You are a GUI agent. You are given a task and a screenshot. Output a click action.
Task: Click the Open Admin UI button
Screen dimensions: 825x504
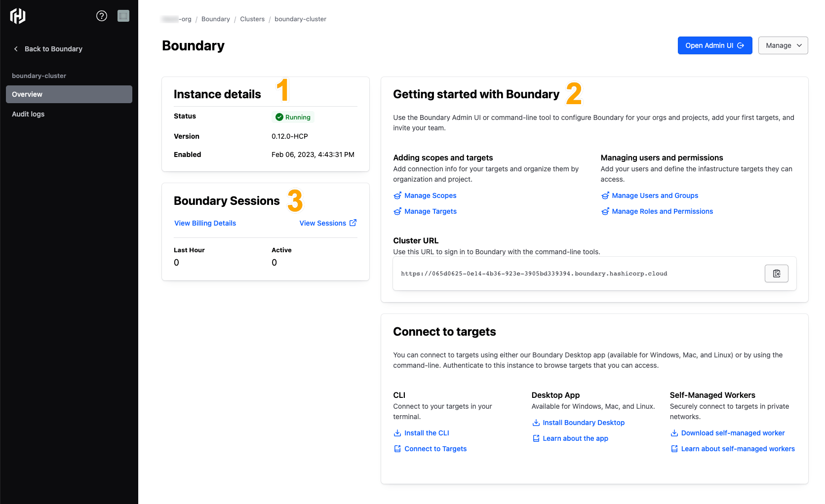tap(715, 45)
